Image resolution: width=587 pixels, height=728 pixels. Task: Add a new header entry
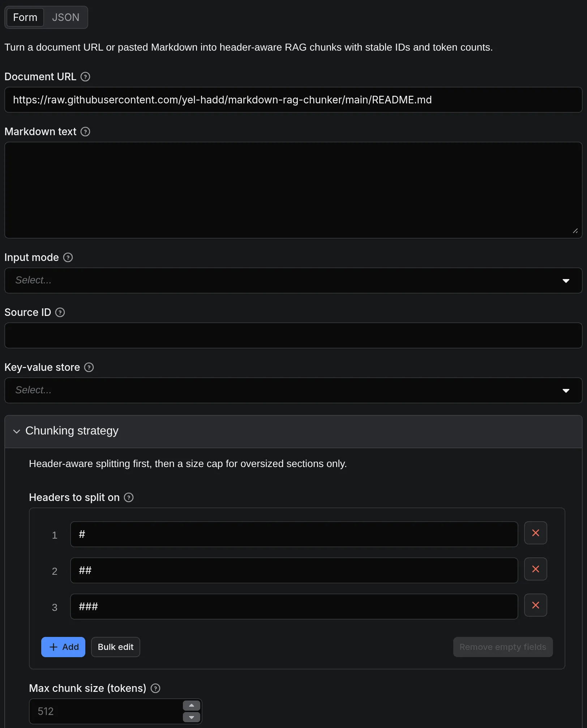pyautogui.click(x=63, y=647)
